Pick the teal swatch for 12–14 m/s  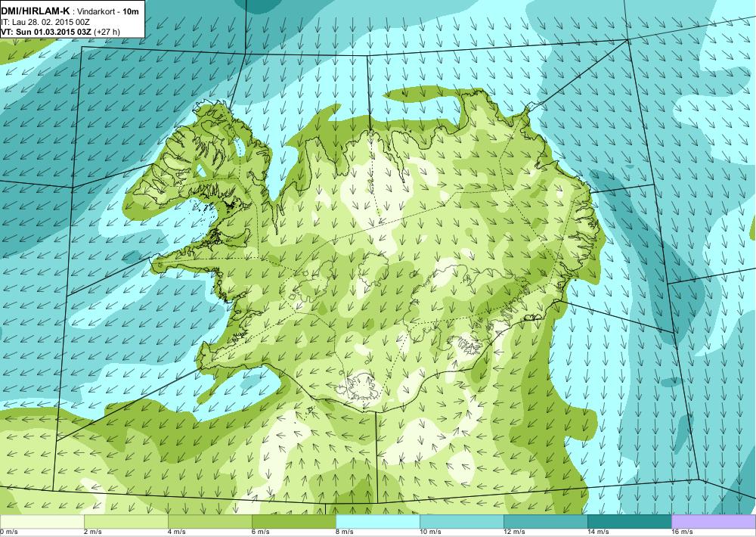coord(545,522)
